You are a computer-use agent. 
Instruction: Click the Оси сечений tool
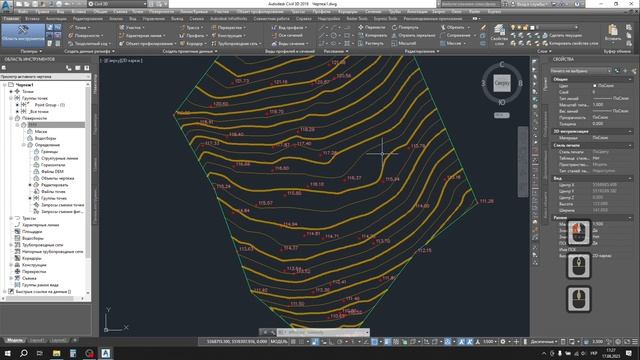(288, 36)
